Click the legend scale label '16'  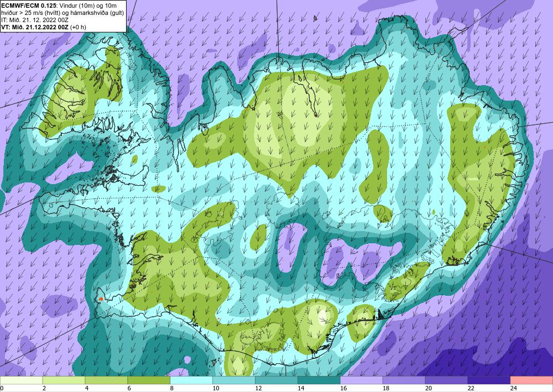tap(343, 389)
